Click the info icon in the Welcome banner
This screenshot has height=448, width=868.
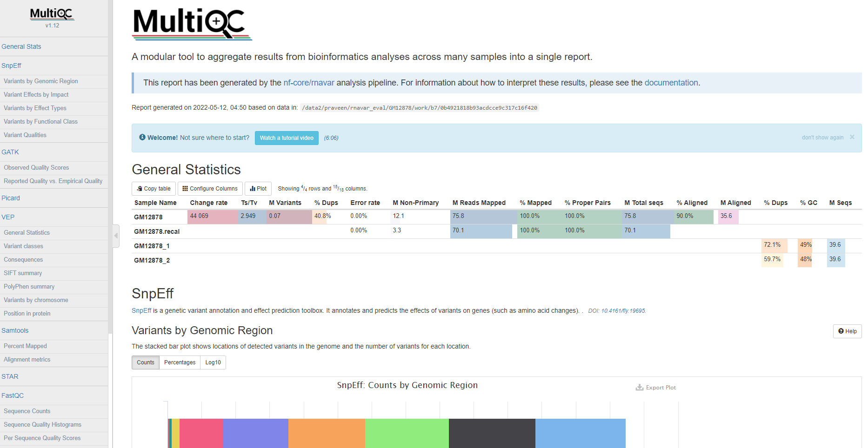142,137
